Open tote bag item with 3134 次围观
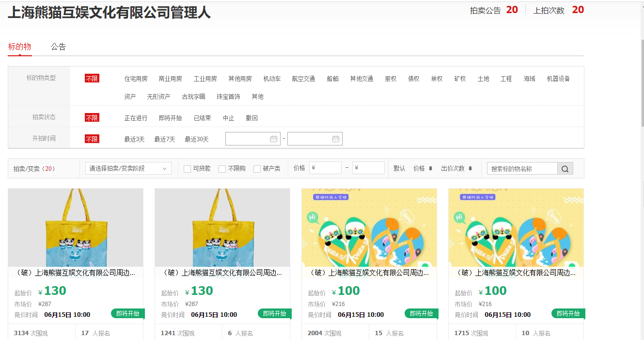 click(76, 227)
